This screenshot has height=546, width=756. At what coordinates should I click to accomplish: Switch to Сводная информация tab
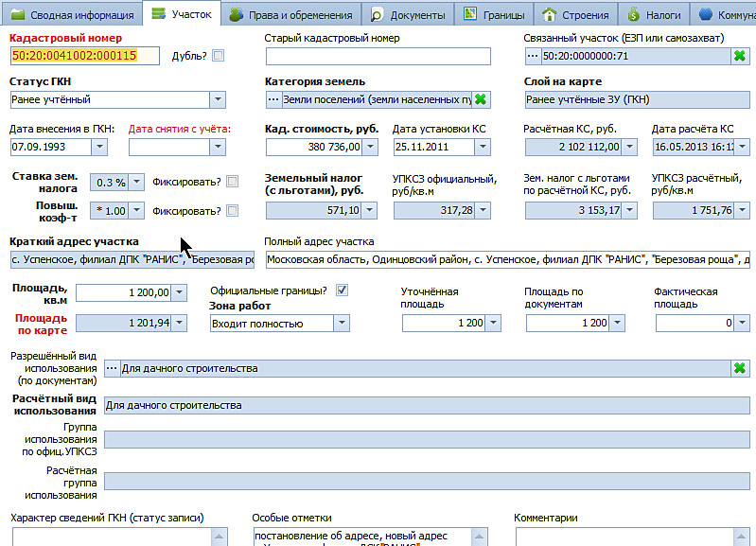[x=72, y=14]
